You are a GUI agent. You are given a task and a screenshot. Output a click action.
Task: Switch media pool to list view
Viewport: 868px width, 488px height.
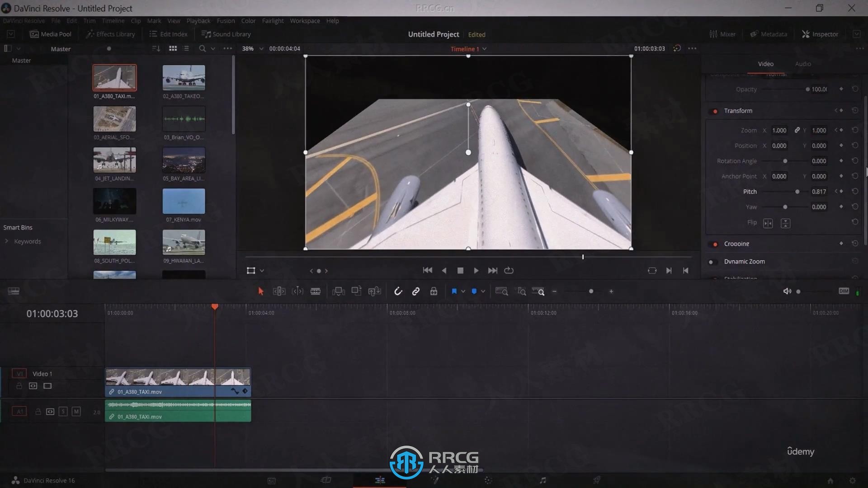click(x=186, y=48)
